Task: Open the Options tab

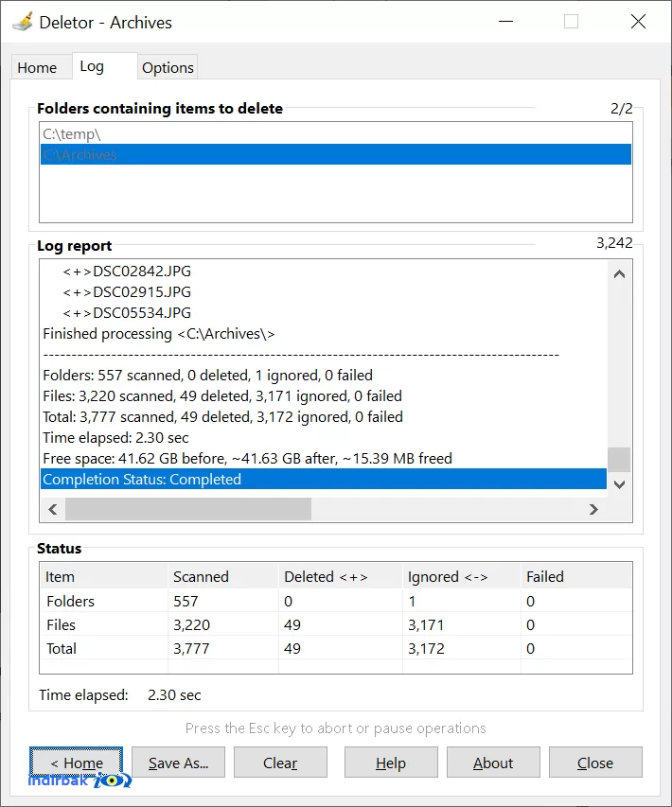Action: (x=168, y=67)
